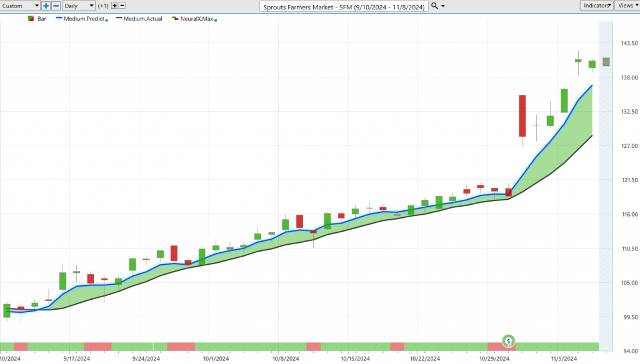The width and height of the screenshot is (640, 364).
Task: Click the NeuralX.Max legend icon
Action: [175, 19]
